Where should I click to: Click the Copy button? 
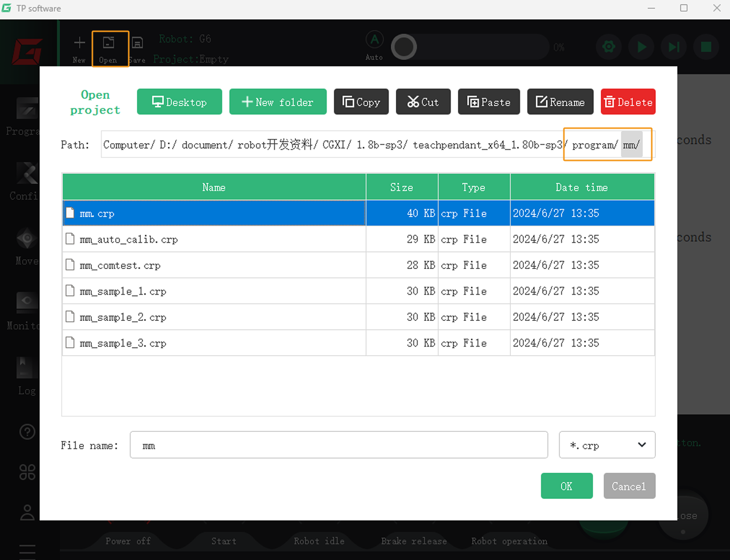pos(361,102)
